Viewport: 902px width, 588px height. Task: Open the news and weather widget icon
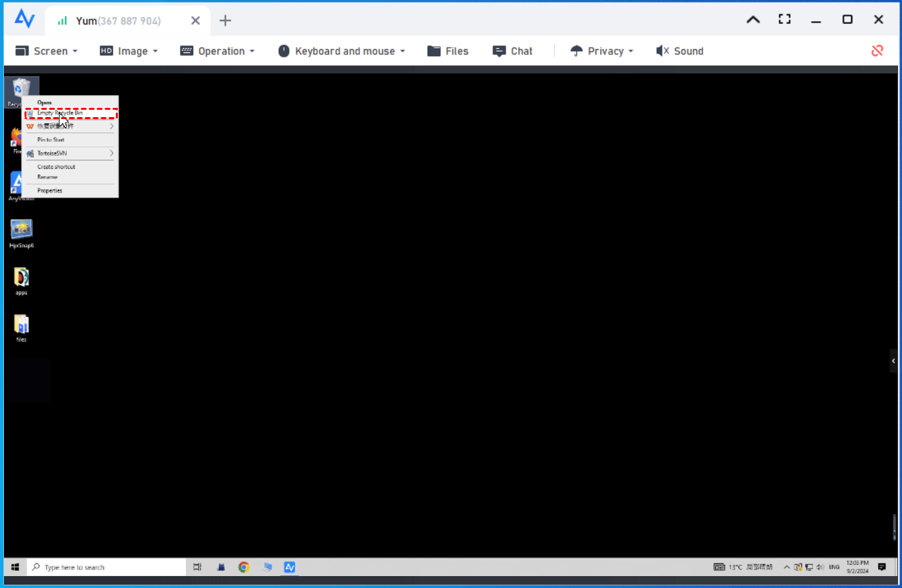[x=719, y=567]
